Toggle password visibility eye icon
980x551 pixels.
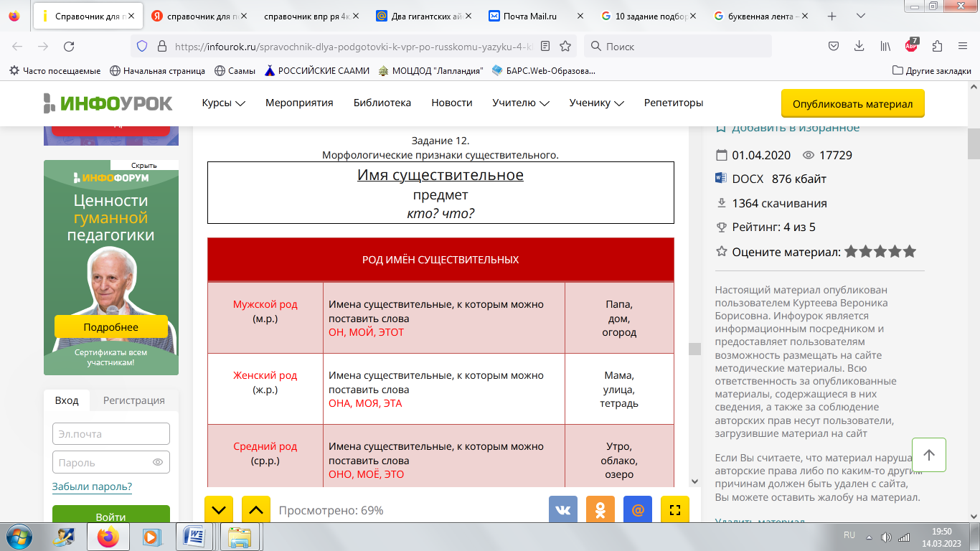coord(158,462)
